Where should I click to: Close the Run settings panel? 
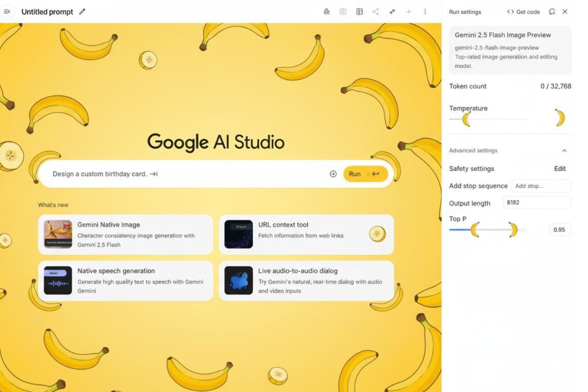[x=565, y=12]
